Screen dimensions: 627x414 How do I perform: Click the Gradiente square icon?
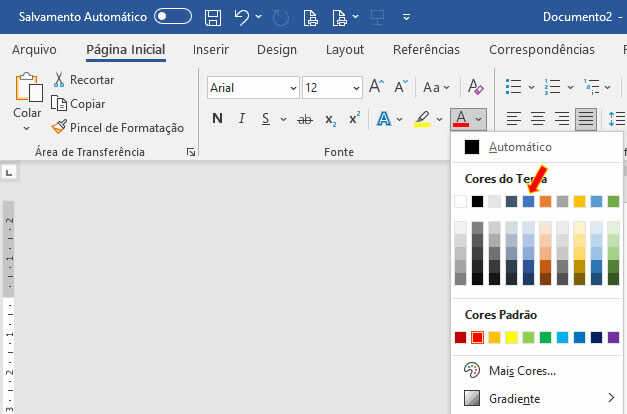tap(472, 398)
